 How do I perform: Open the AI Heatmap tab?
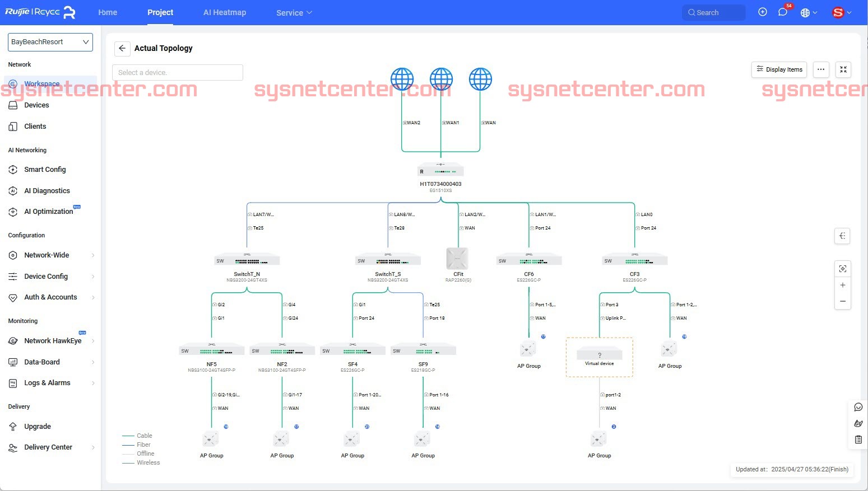tap(225, 12)
